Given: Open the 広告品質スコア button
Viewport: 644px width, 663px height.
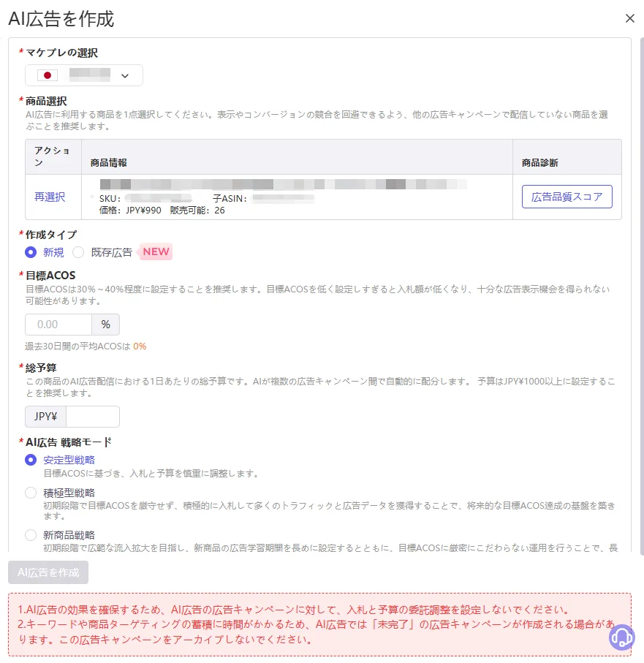Looking at the screenshot, I should point(567,197).
